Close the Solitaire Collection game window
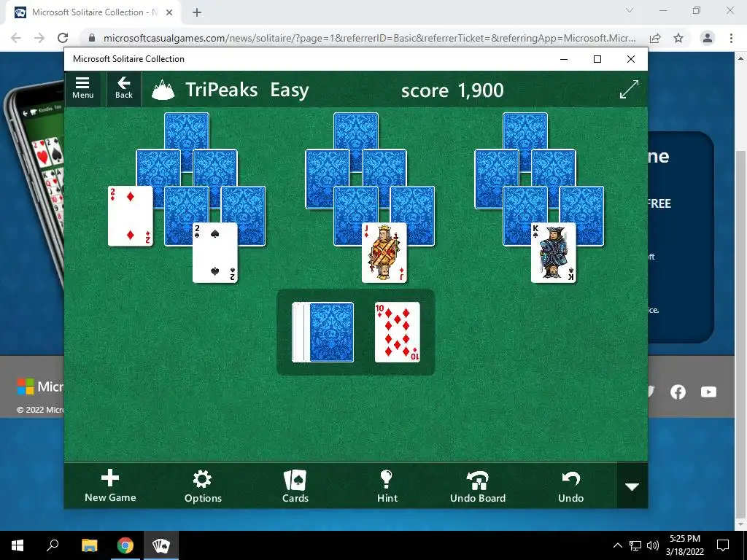The height and width of the screenshot is (560, 747). tap(631, 59)
